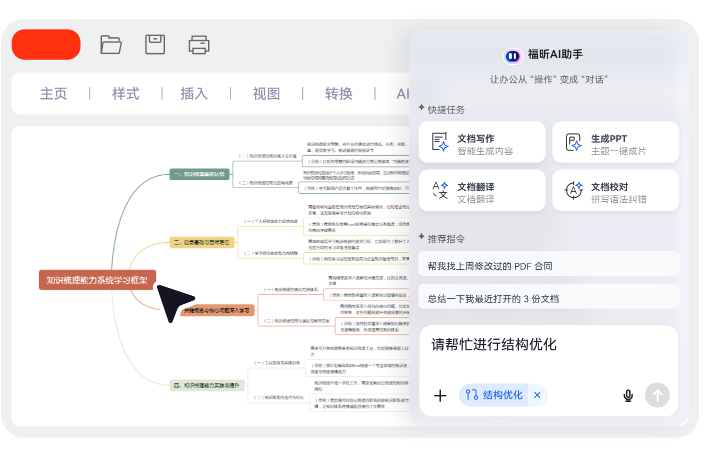Select the green first-level branch node

pos(199,174)
